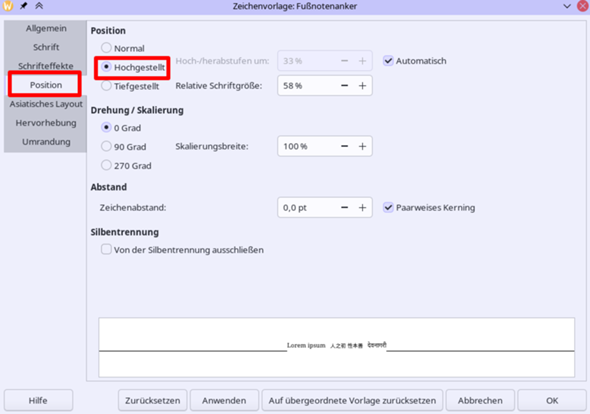Enable Von der Silbentrennung ausschließen
Viewport: 590px width, 414px height.
(x=106, y=250)
